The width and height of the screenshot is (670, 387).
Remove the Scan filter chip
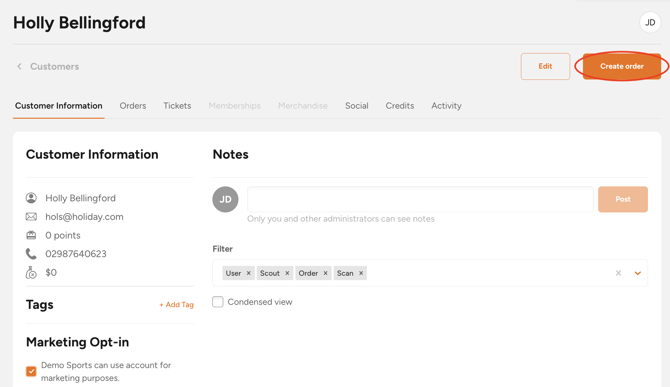361,273
